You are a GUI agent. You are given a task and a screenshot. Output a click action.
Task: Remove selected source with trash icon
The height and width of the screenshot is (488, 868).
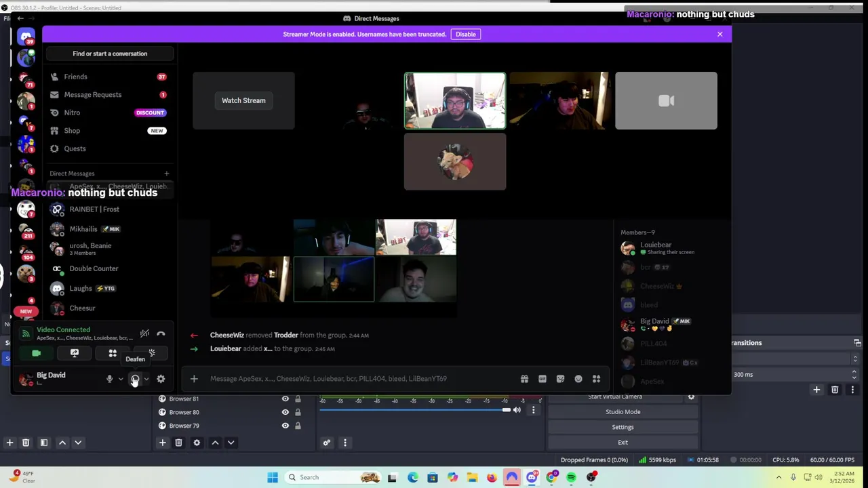178,443
